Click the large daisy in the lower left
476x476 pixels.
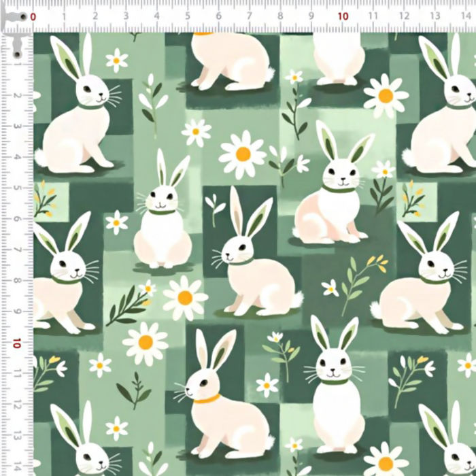pyautogui.click(x=146, y=342)
